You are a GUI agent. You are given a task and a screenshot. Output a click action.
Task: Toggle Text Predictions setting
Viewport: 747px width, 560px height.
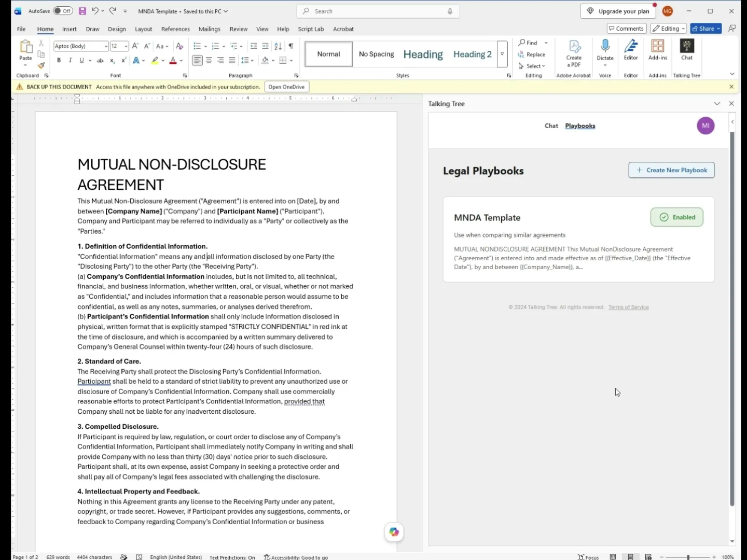232,557
